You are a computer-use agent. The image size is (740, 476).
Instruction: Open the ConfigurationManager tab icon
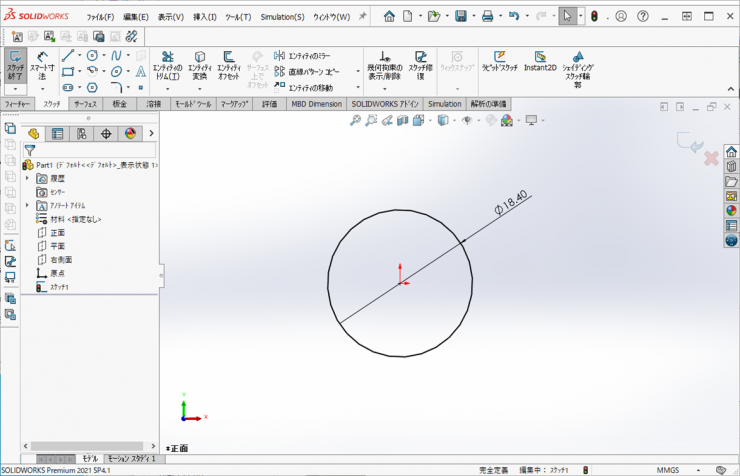[x=81, y=133]
